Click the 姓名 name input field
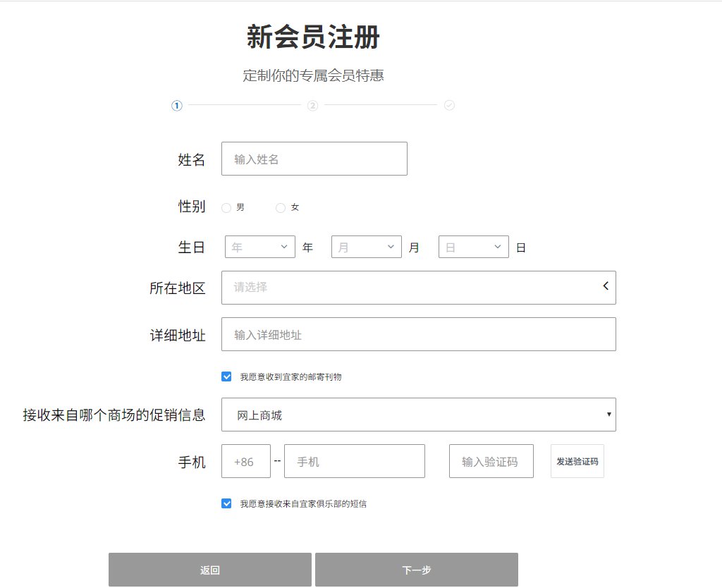 [314, 158]
